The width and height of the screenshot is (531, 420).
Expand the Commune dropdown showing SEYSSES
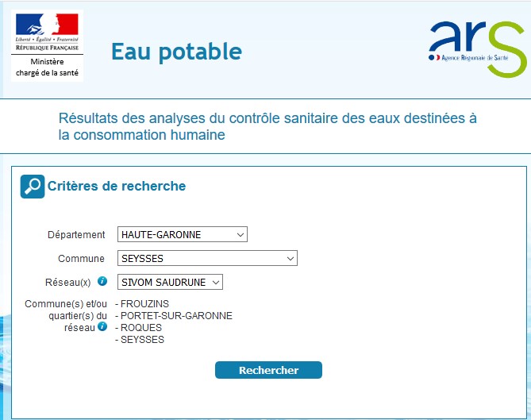tap(207, 258)
